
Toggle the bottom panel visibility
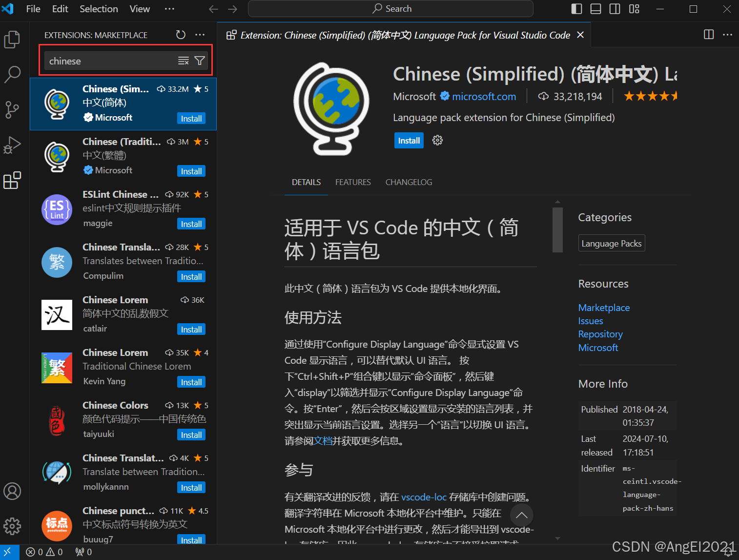tap(595, 9)
